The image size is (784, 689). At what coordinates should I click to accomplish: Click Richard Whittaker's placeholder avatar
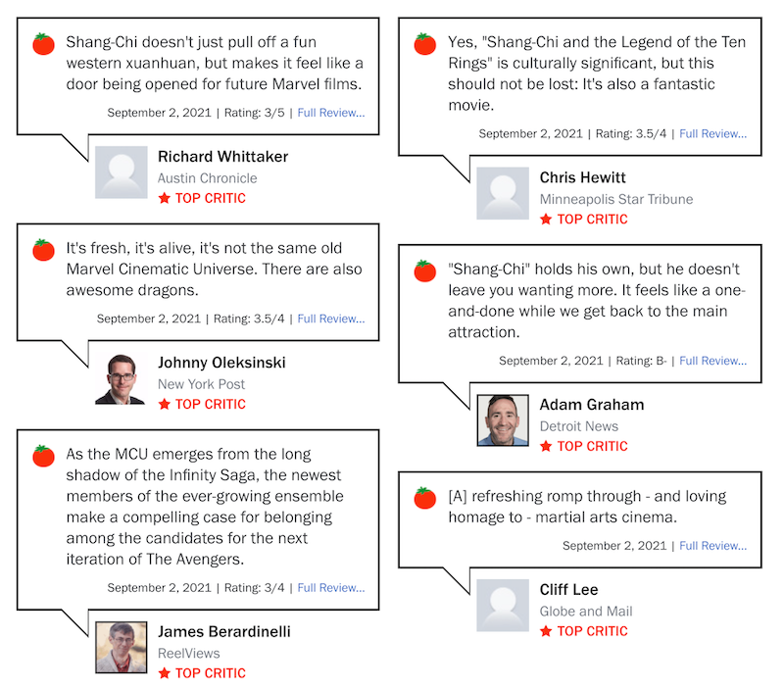121,172
